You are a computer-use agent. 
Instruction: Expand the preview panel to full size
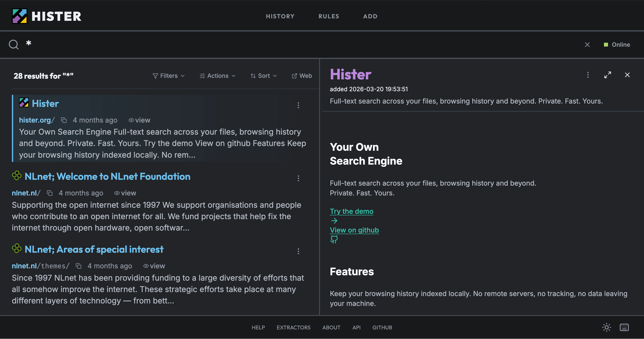click(x=608, y=75)
